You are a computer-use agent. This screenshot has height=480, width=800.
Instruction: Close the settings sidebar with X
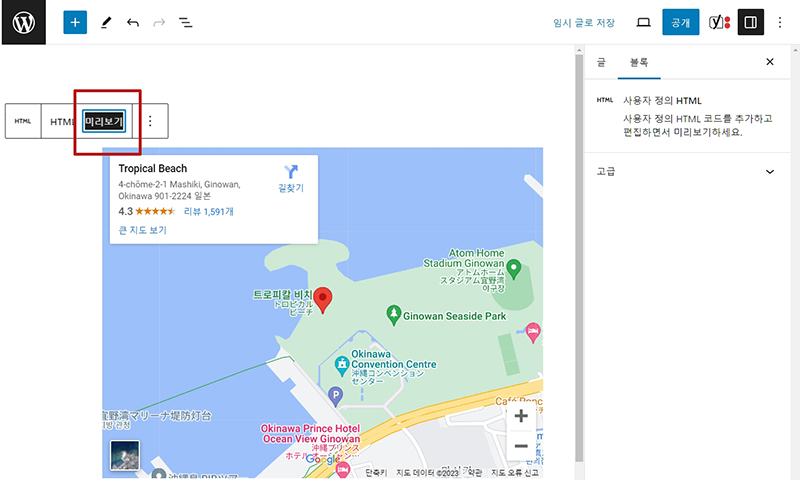(770, 62)
